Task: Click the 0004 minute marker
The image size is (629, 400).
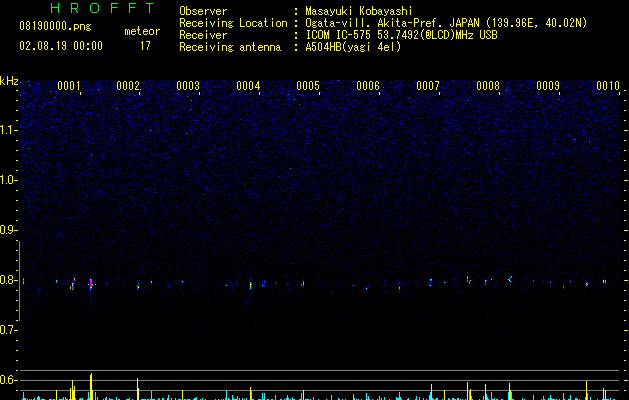Action: [248, 85]
